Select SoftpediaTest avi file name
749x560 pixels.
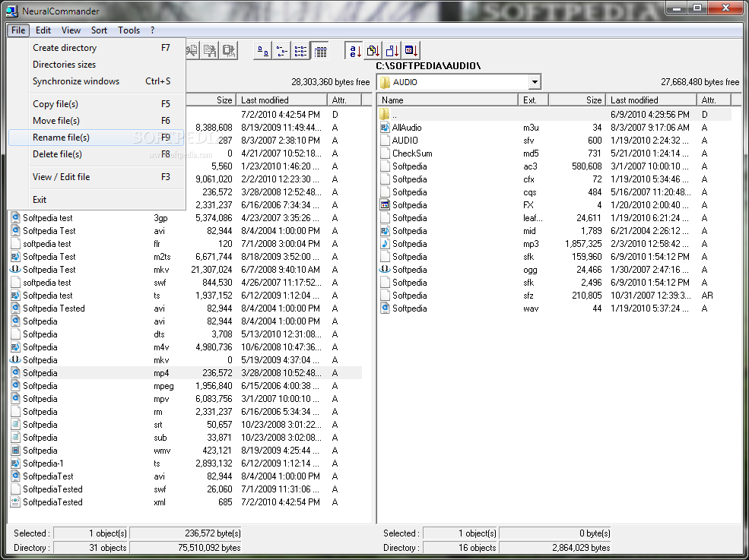(x=48, y=476)
